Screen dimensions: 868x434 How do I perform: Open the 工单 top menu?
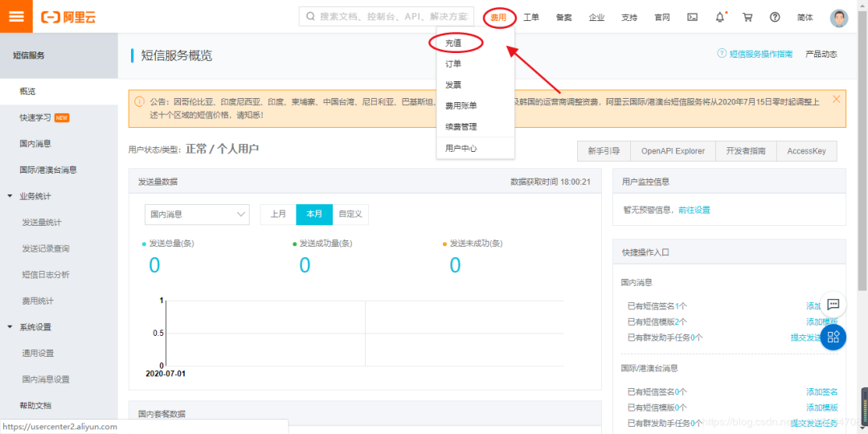tap(531, 17)
